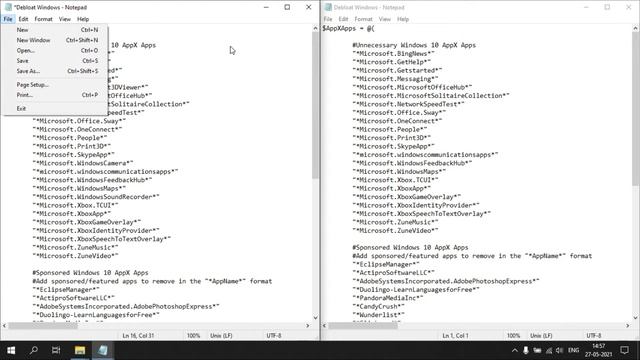This screenshot has height=360, width=640.
Task: Click scroll down arrow in left Notepad
Action: [x=316, y=318]
